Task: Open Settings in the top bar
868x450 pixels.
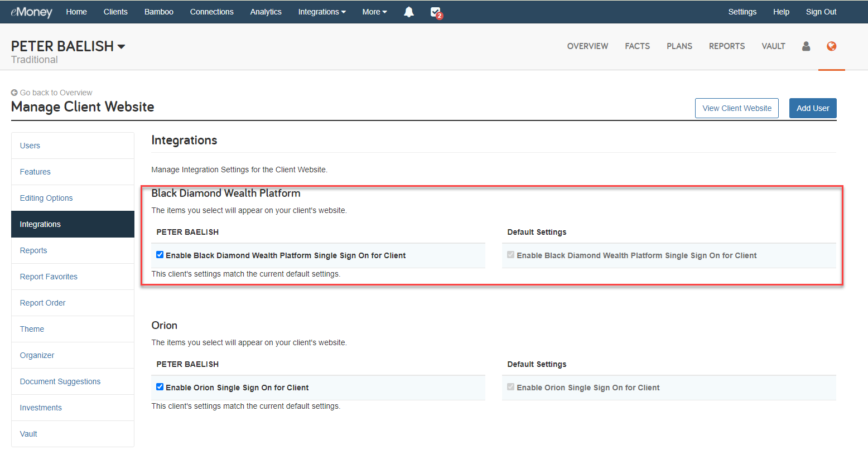Action: click(742, 12)
